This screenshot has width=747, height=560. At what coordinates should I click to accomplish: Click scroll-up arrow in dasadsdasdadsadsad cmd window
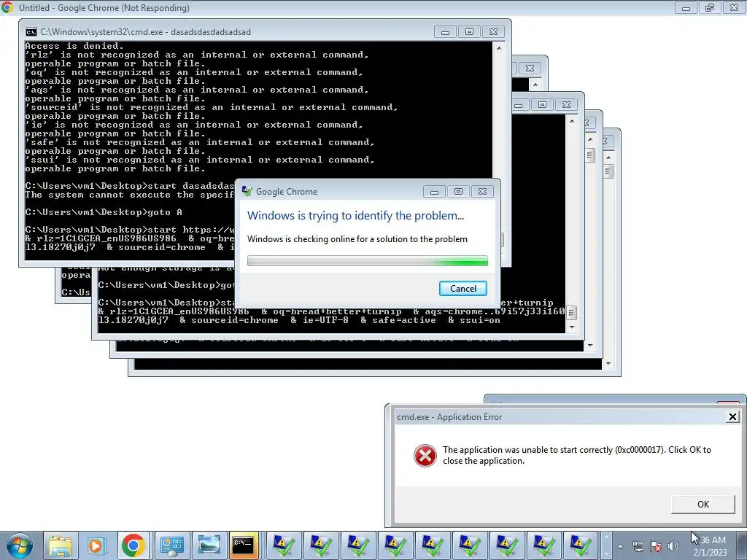(x=499, y=47)
